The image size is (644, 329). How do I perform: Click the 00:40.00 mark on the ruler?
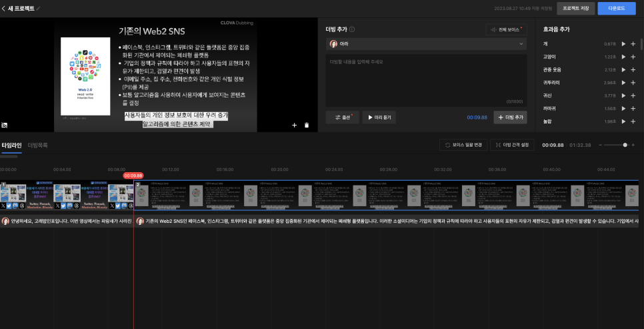551,170
